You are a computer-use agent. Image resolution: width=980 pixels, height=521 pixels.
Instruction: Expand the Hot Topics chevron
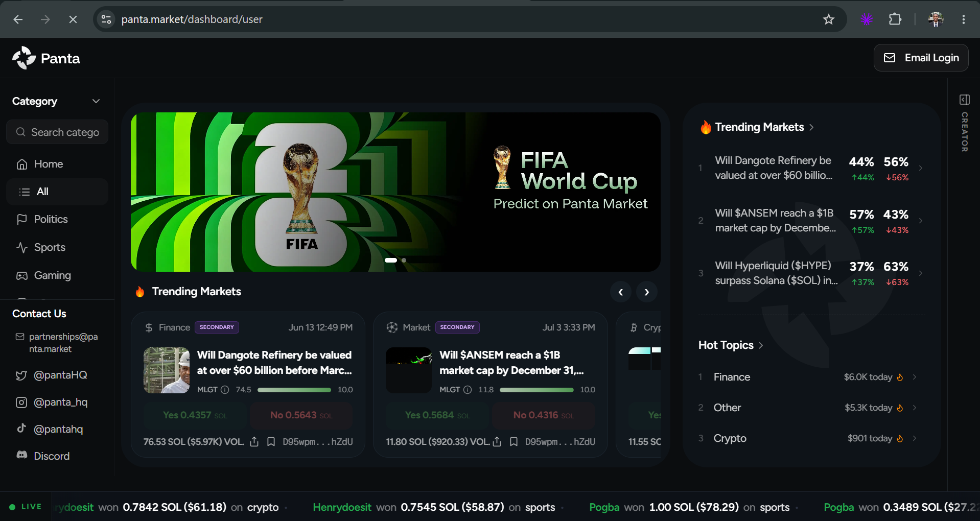pos(761,345)
